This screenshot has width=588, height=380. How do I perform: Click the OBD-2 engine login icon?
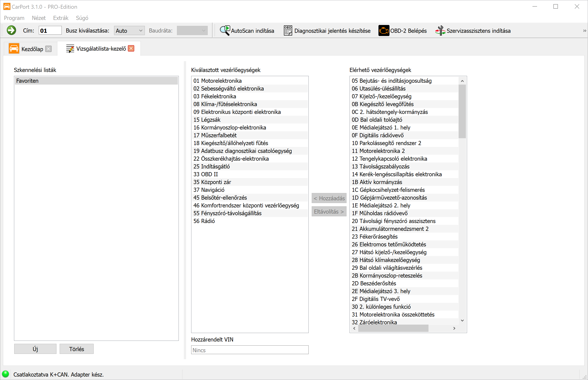click(x=384, y=31)
